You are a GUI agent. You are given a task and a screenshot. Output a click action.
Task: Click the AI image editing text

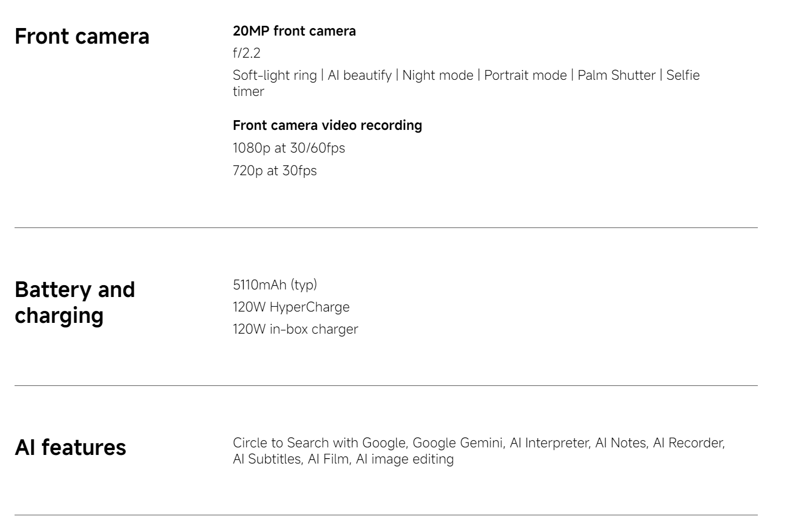pos(404,459)
